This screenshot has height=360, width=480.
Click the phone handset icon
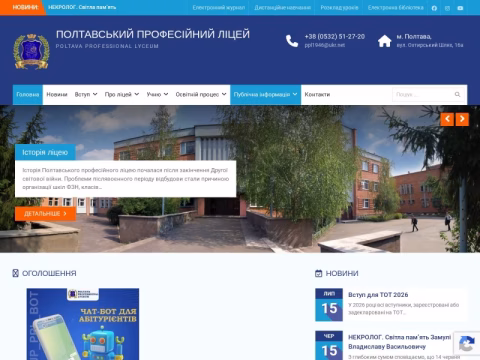coord(292,41)
